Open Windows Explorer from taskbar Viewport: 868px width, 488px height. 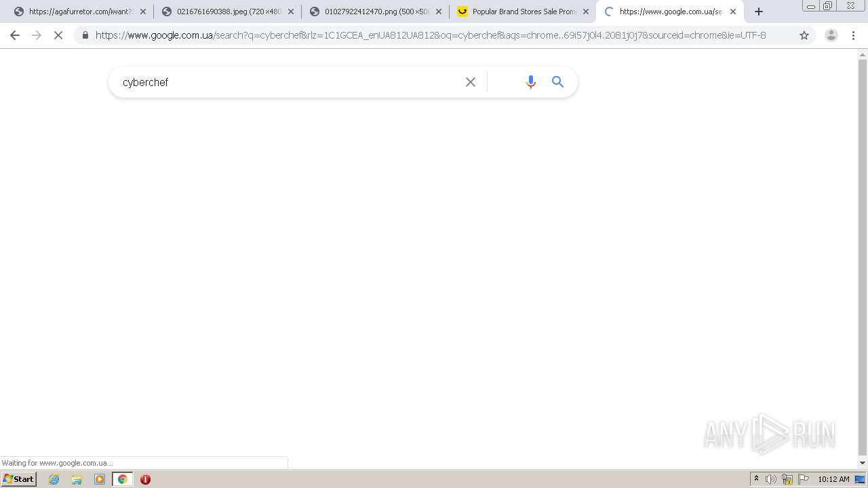77,479
